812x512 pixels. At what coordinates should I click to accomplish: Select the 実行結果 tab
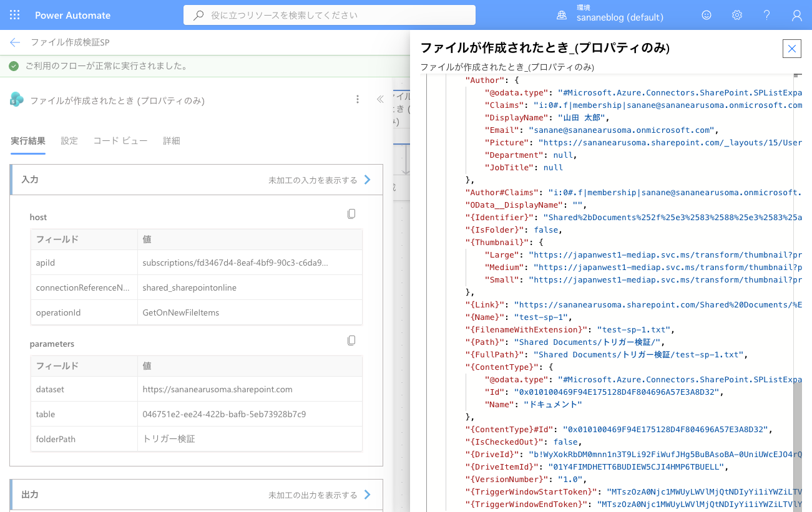click(x=28, y=141)
